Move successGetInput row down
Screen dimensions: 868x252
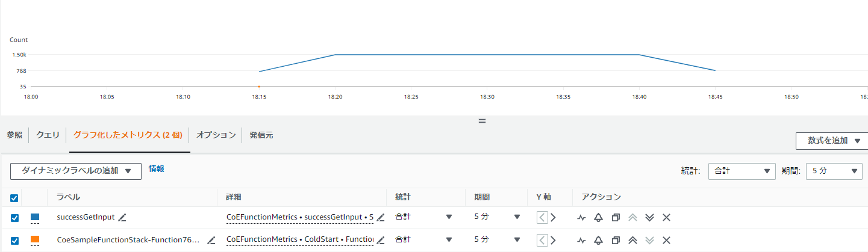click(x=649, y=218)
